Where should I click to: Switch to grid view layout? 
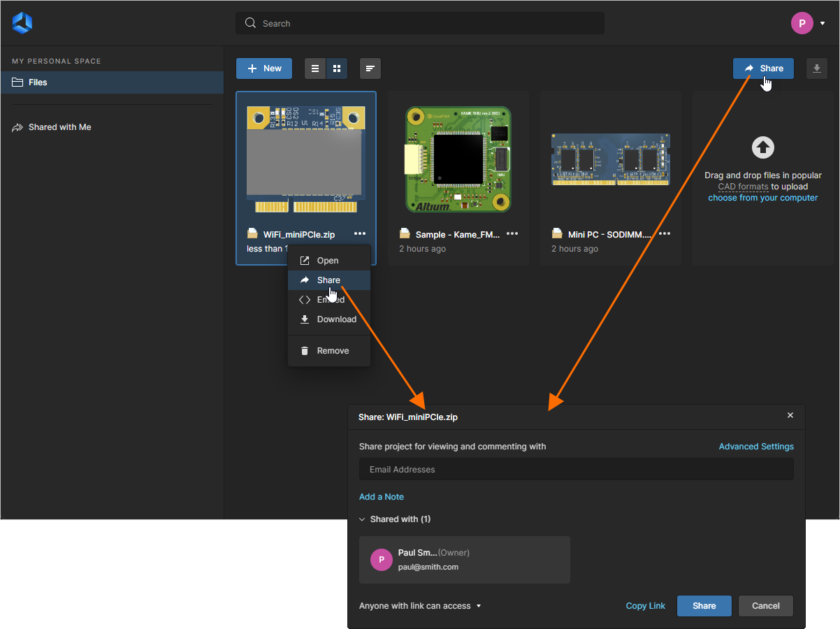click(x=338, y=68)
